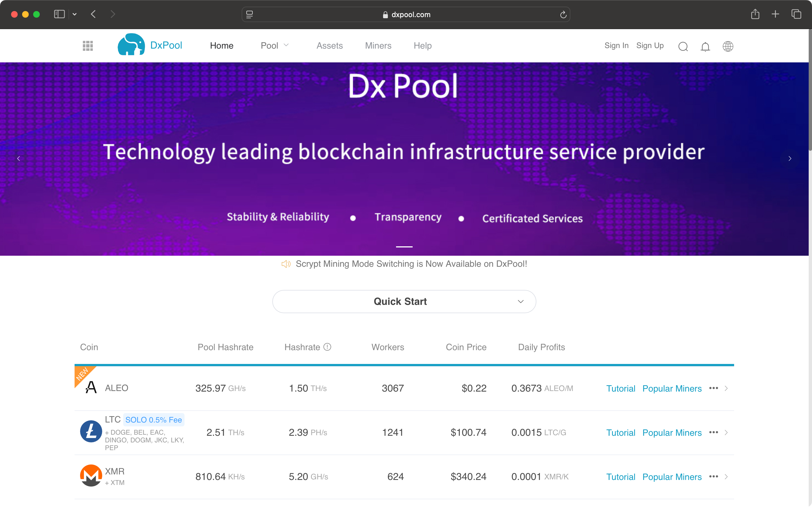The image size is (812, 507).
Task: Click Sign Up link
Action: [650, 46]
